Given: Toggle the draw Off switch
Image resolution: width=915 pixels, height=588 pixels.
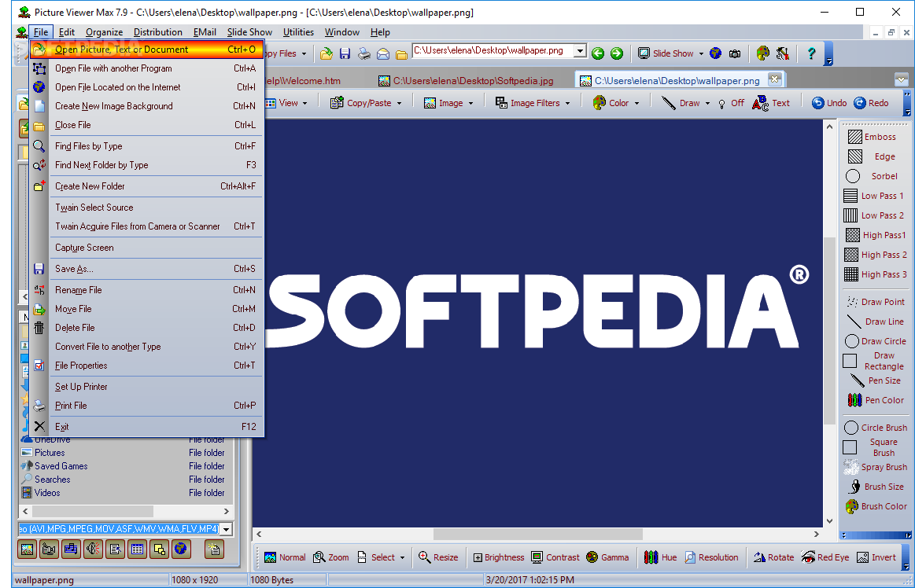Looking at the screenshot, I should pyautogui.click(x=731, y=103).
